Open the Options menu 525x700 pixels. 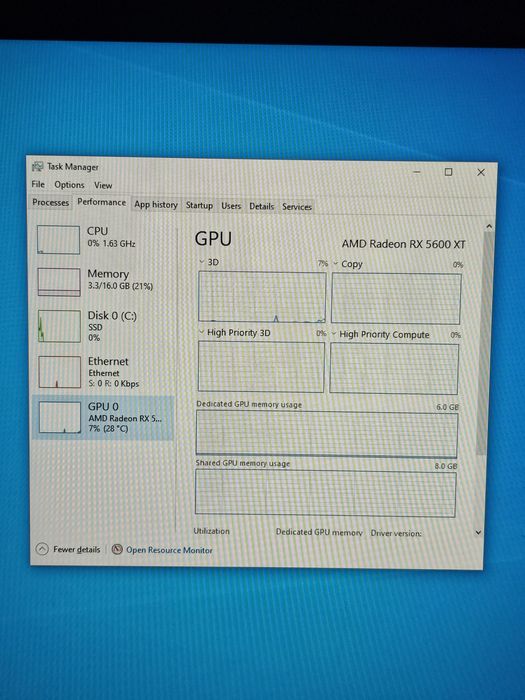pyautogui.click(x=69, y=185)
